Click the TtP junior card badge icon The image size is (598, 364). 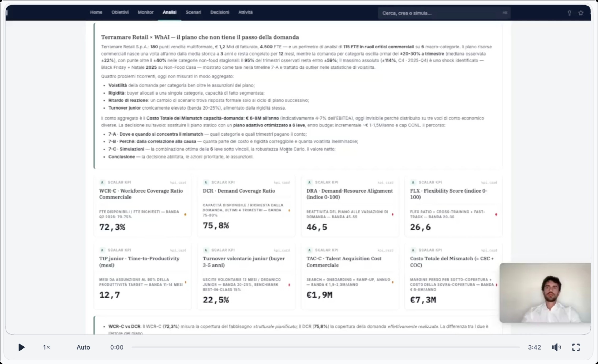coord(102,250)
